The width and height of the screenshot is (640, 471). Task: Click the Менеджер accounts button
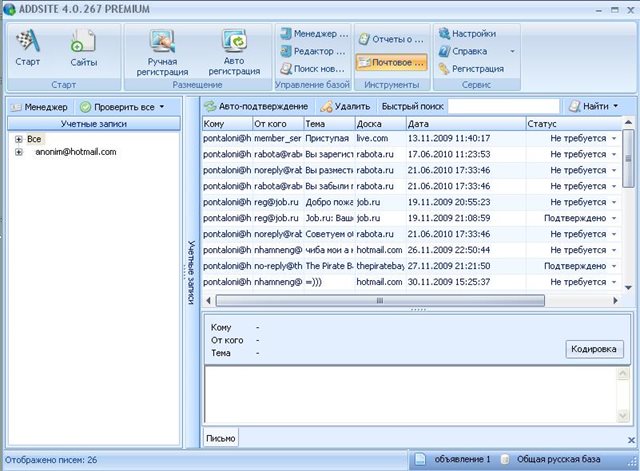(x=39, y=107)
